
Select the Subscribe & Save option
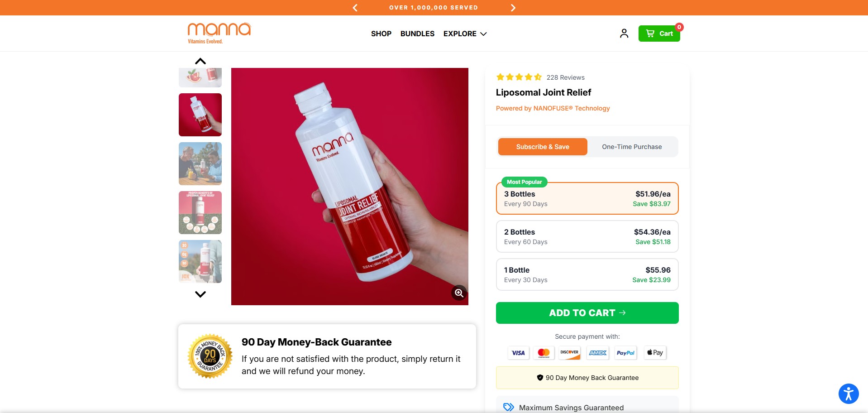543,147
